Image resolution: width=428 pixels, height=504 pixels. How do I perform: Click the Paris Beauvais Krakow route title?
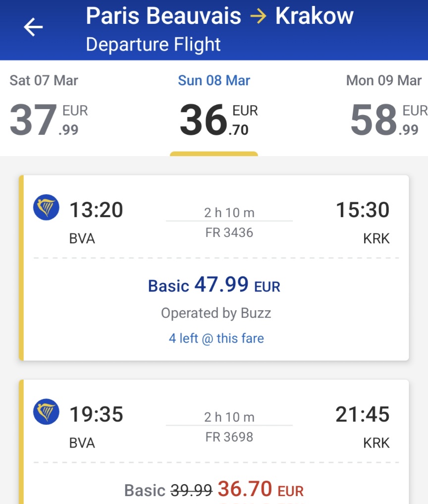click(219, 16)
